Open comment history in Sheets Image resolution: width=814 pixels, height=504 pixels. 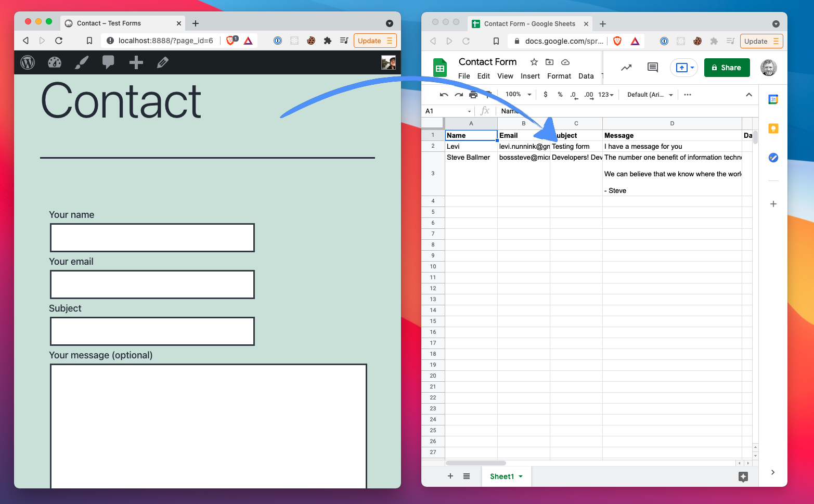click(652, 68)
